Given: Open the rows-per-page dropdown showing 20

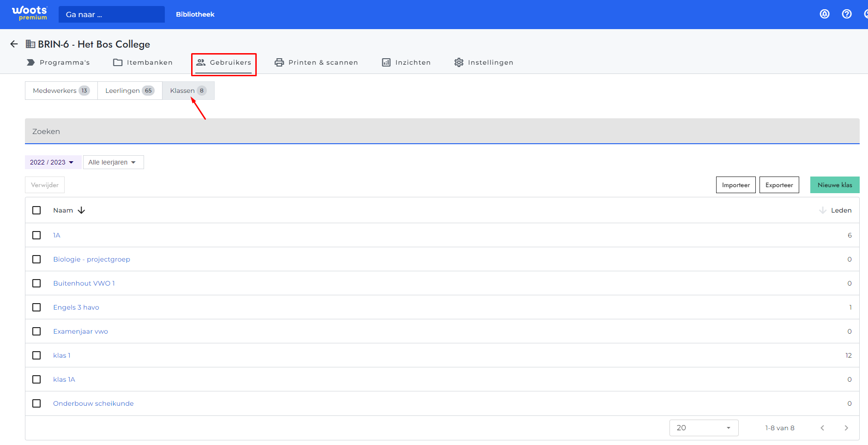Looking at the screenshot, I should tap(703, 428).
